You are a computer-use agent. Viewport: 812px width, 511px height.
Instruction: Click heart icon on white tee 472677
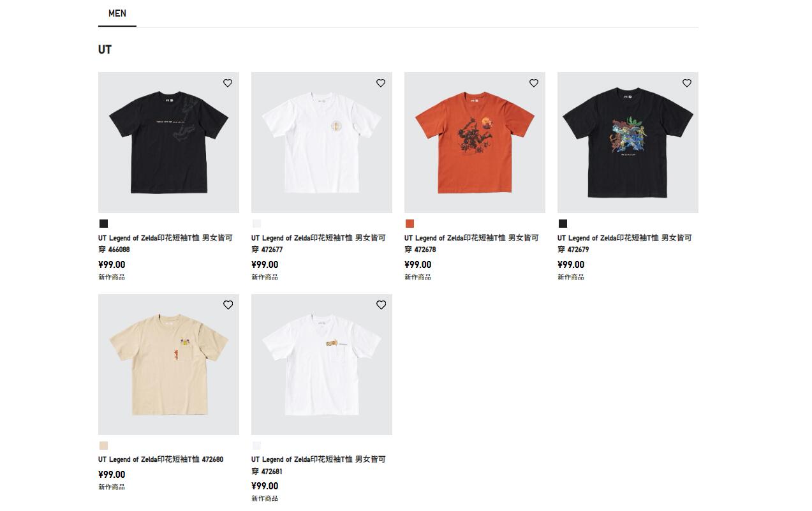(x=381, y=83)
